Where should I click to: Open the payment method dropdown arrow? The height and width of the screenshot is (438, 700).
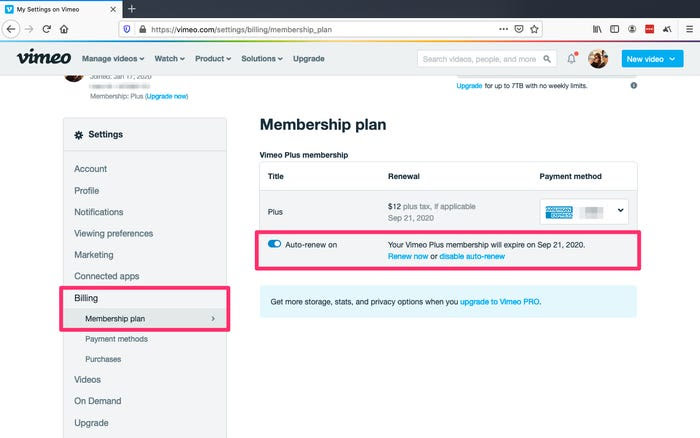click(x=620, y=210)
